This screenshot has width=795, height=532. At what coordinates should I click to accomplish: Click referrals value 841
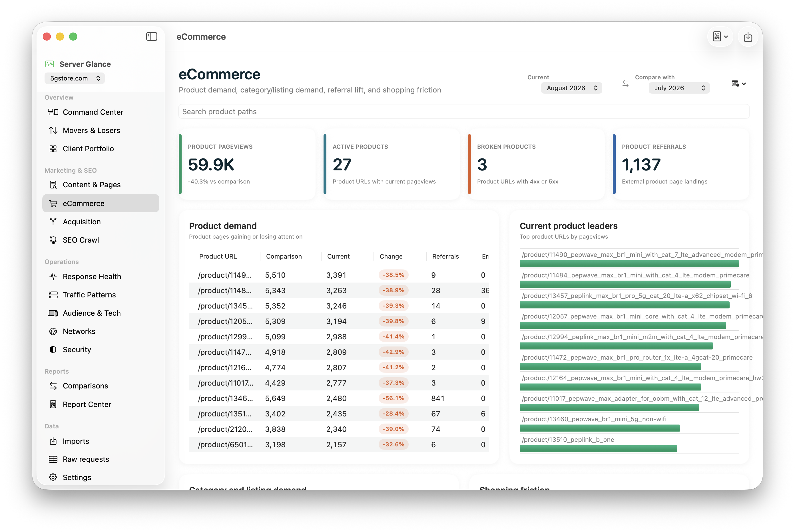pyautogui.click(x=437, y=398)
